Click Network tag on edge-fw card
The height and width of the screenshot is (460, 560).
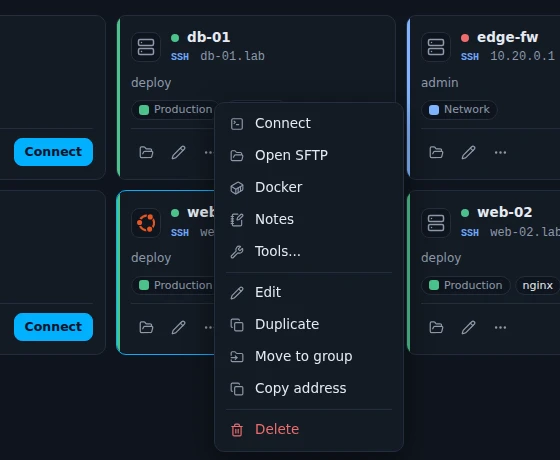coord(459,110)
